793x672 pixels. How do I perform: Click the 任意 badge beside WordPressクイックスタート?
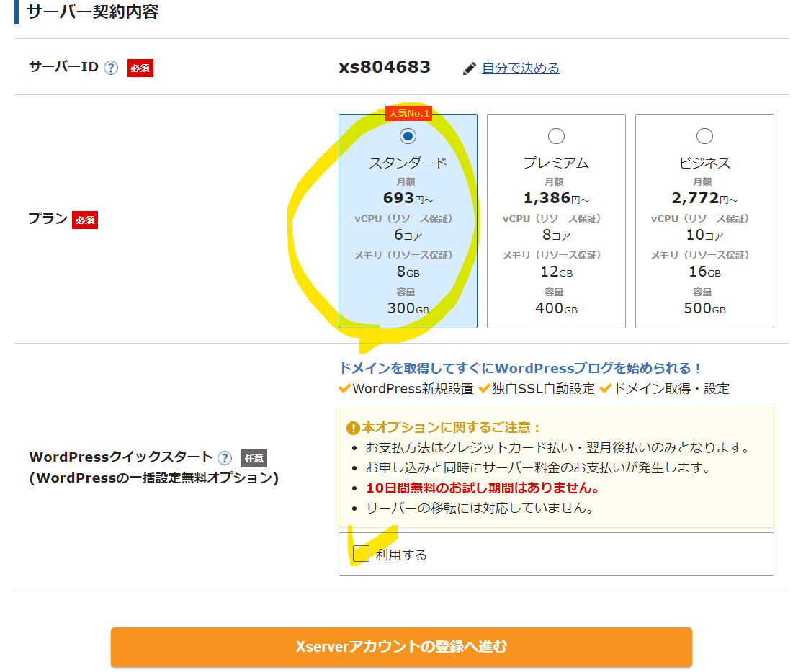tap(254, 458)
